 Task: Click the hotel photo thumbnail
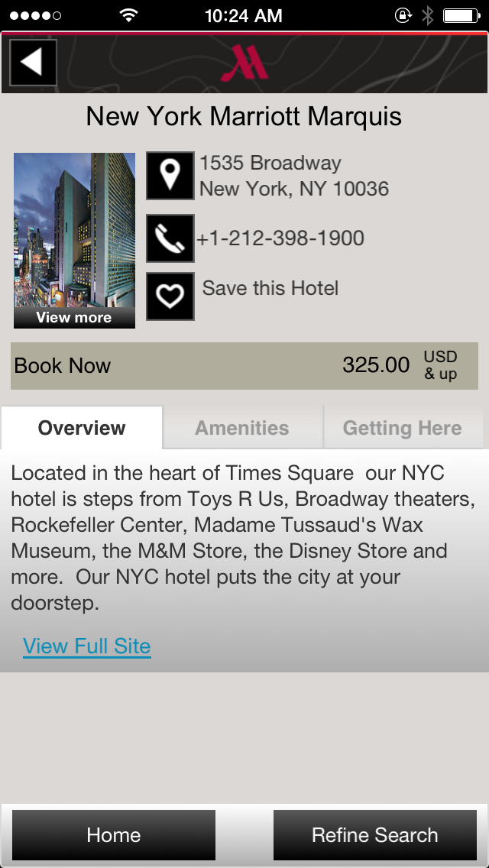coord(73,229)
